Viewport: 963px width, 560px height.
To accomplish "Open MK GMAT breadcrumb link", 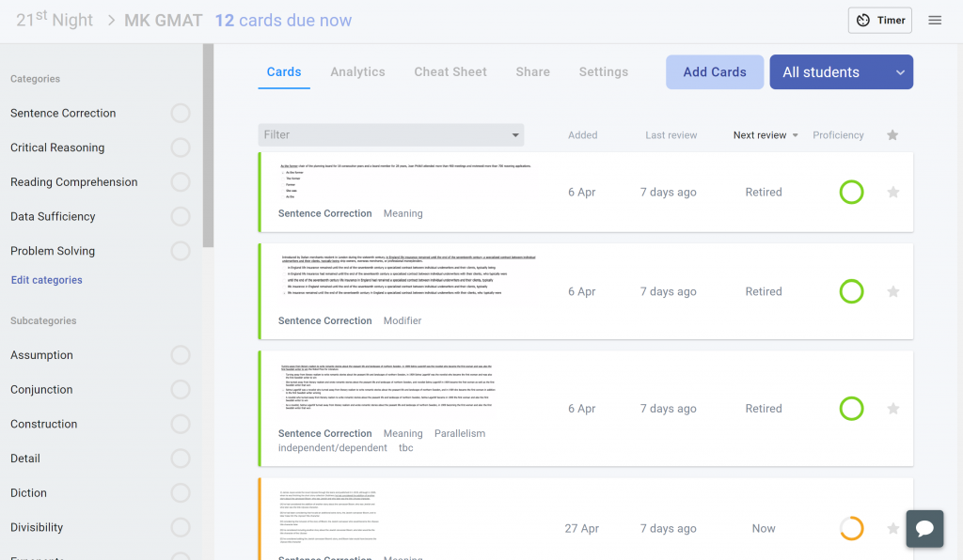I will click(164, 21).
